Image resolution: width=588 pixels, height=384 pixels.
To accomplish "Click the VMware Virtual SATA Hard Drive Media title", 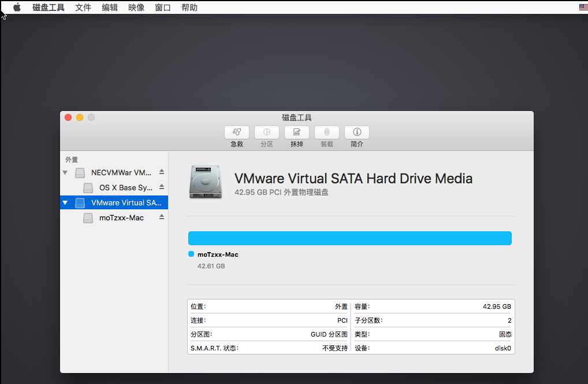I will pyautogui.click(x=353, y=178).
